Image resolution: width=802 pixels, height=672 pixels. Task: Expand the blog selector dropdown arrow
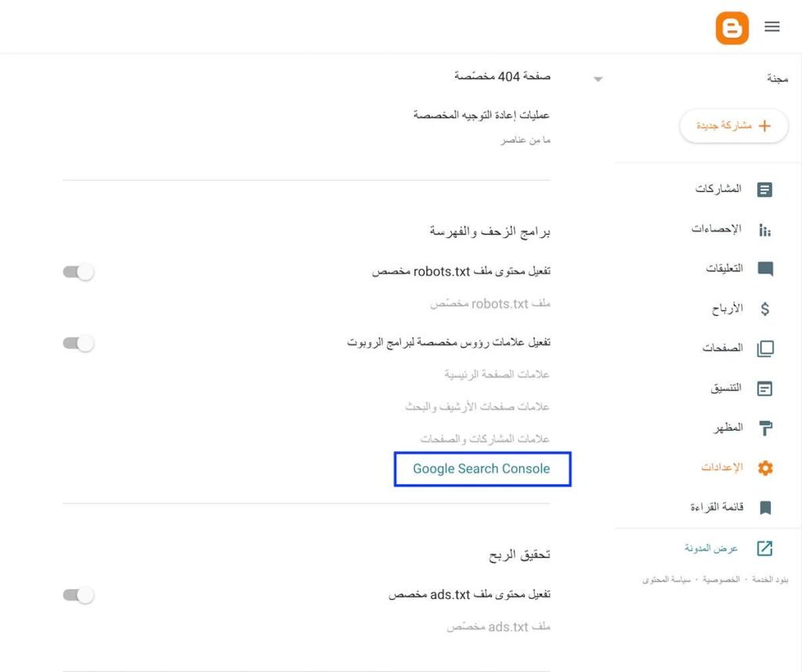pos(598,79)
